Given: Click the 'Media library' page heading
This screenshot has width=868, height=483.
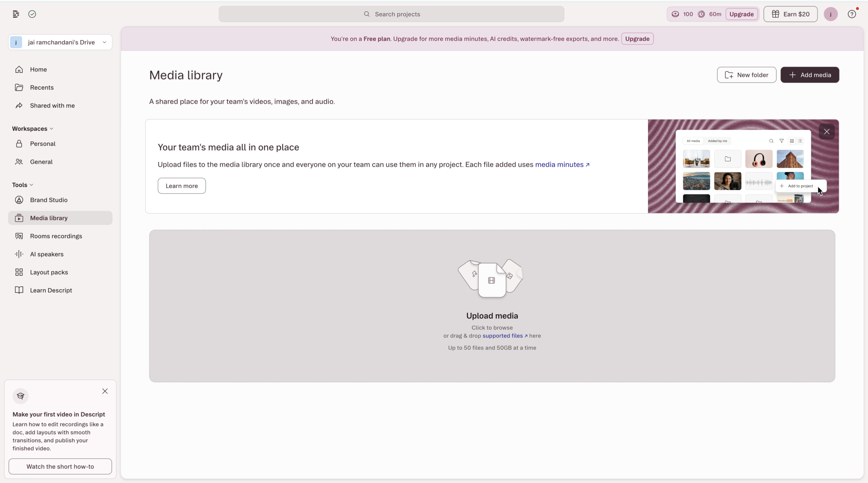Looking at the screenshot, I should 186,75.
